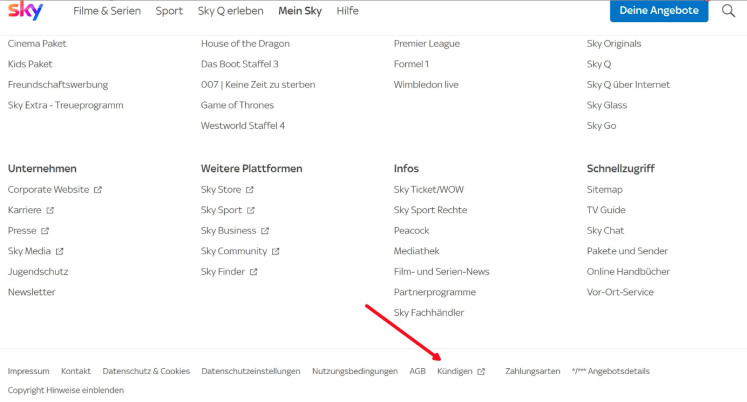Click external link icon next to Sky Store

click(x=250, y=190)
